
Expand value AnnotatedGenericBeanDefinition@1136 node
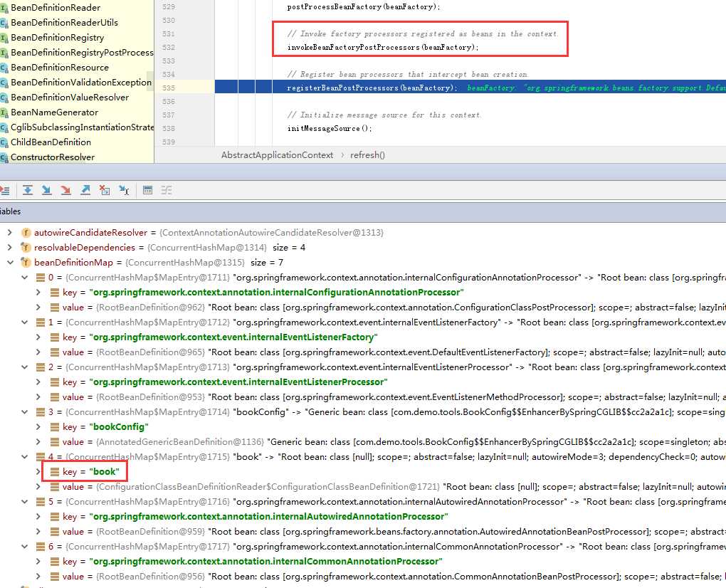(x=38, y=441)
